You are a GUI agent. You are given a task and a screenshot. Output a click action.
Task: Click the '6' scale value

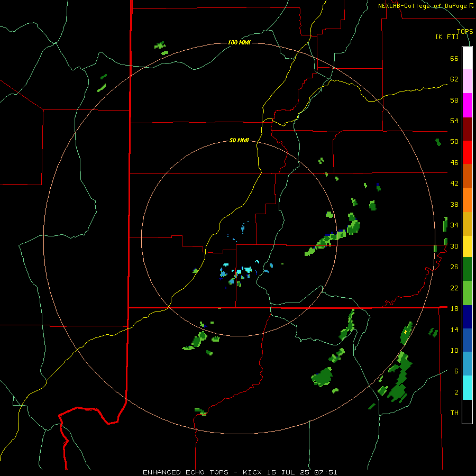click(x=456, y=371)
